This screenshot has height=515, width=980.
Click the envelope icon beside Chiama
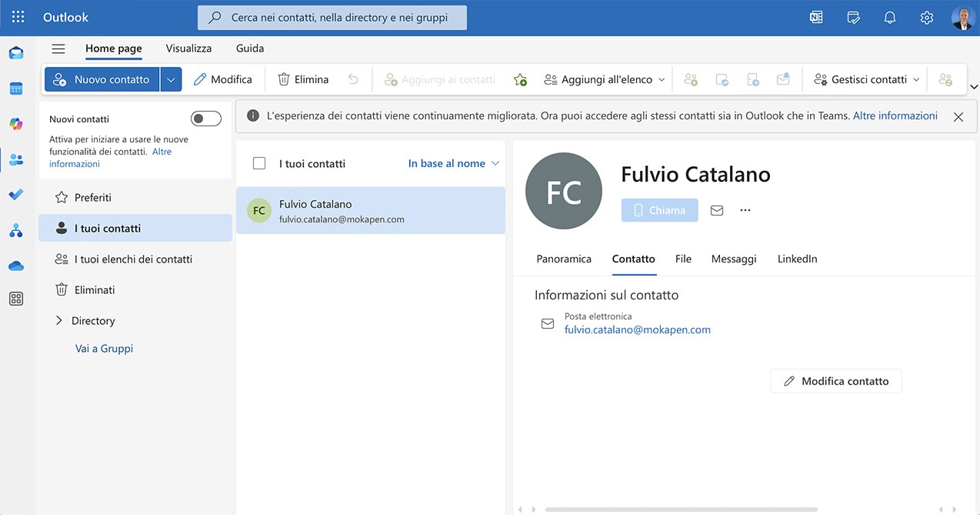717,210
